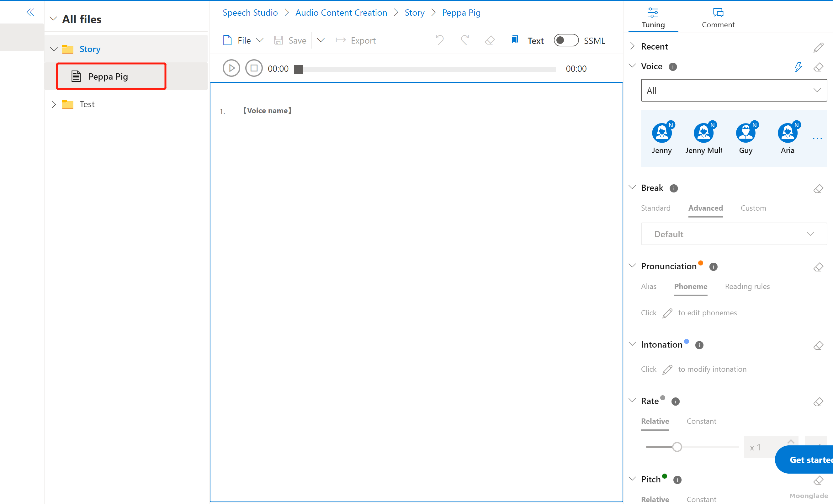Go to Speech Studio breadcrumb

pos(250,13)
